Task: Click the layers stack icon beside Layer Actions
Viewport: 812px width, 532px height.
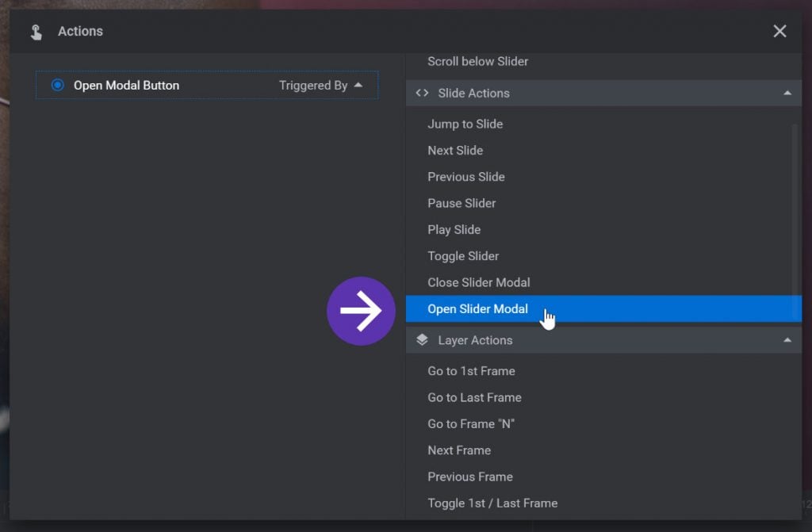Action: click(421, 339)
